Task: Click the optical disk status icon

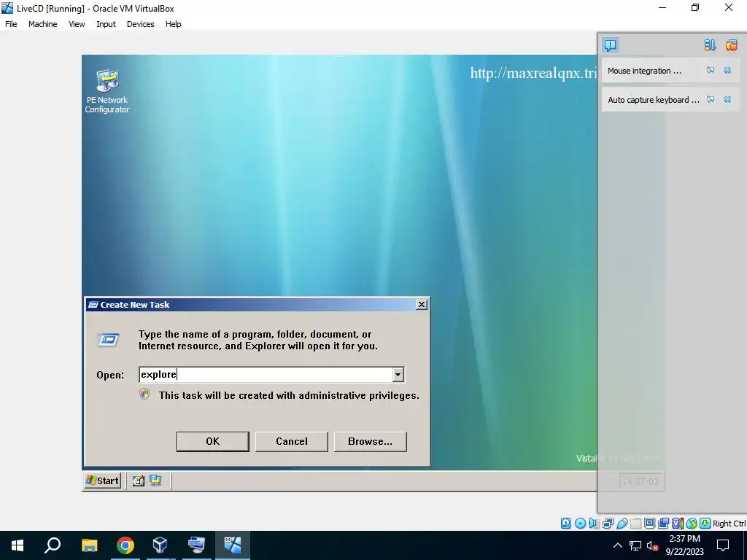Action: pos(580,524)
